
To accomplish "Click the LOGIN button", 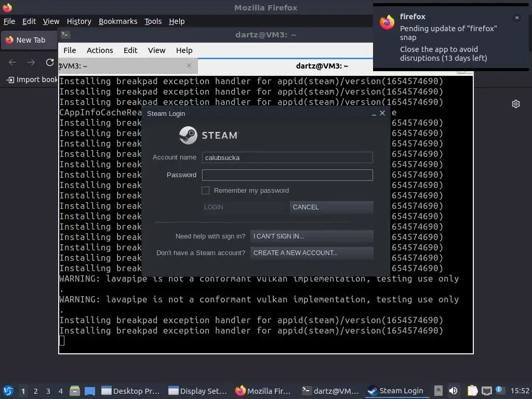I will click(243, 207).
